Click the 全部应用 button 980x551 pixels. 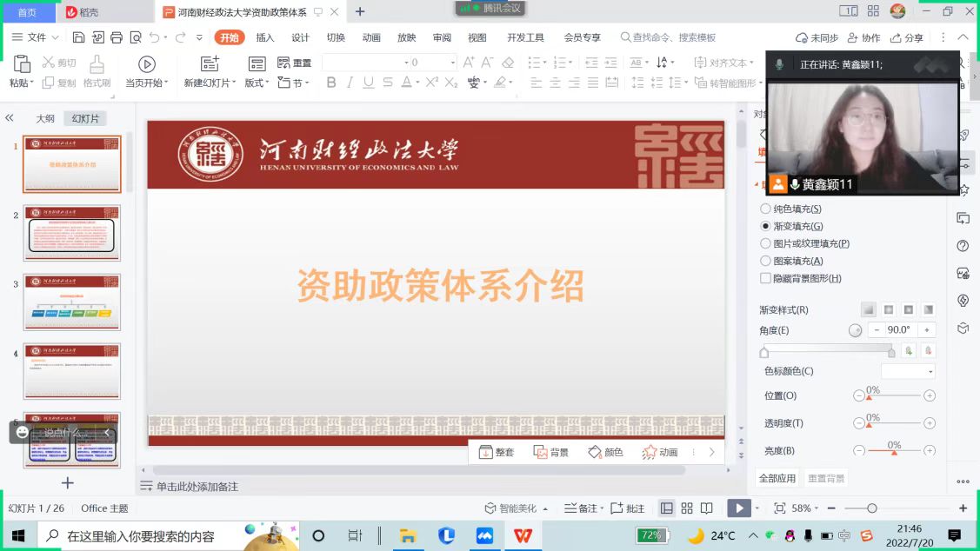[x=777, y=479]
